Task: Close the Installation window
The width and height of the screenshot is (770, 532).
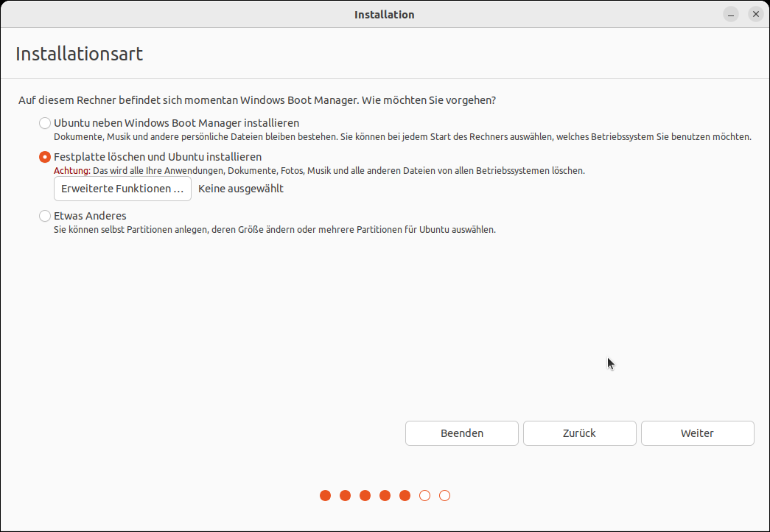Action: coord(756,14)
